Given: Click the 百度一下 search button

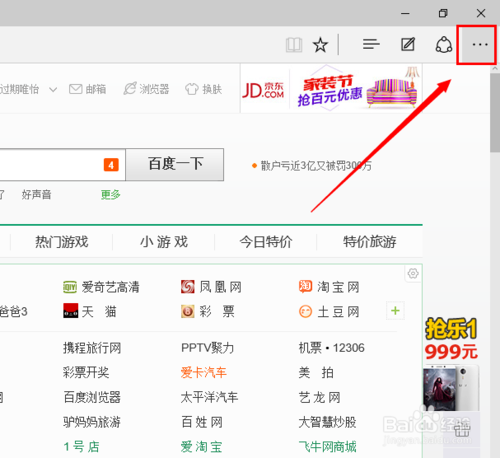Looking at the screenshot, I should coord(175,164).
